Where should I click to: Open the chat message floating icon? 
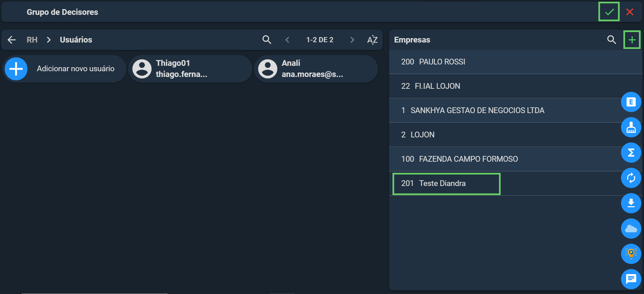pyautogui.click(x=631, y=279)
